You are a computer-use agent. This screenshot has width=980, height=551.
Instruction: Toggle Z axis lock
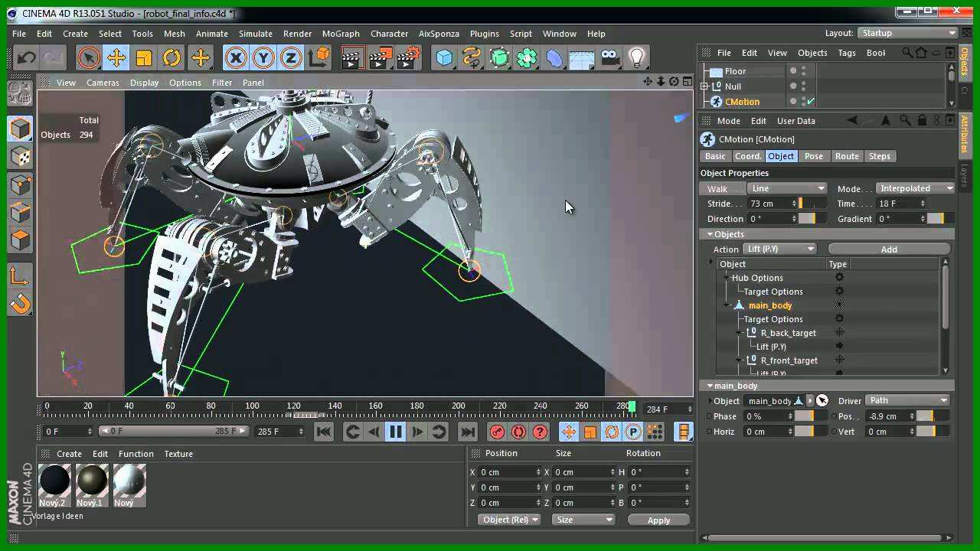(291, 57)
